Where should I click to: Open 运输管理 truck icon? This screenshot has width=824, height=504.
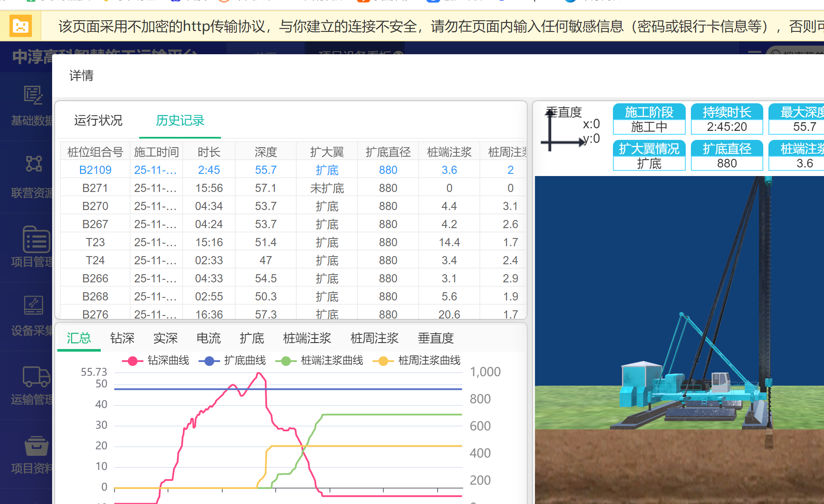tap(36, 377)
